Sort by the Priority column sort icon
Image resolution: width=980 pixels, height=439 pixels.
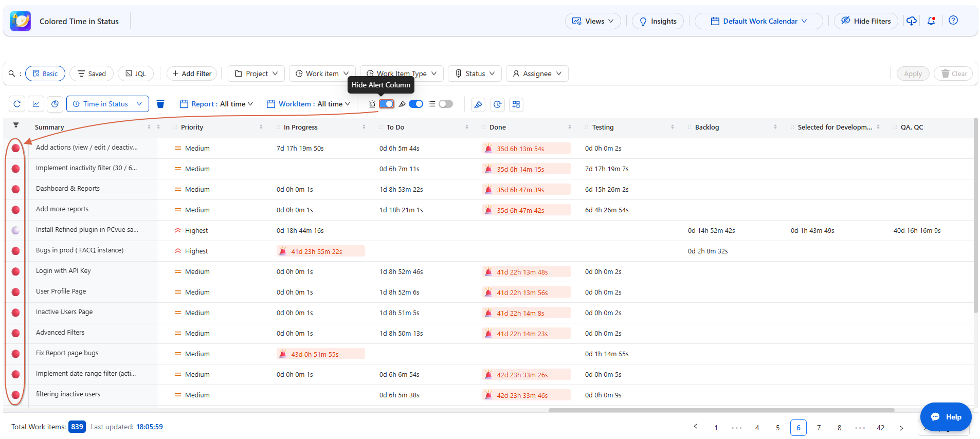(x=261, y=127)
